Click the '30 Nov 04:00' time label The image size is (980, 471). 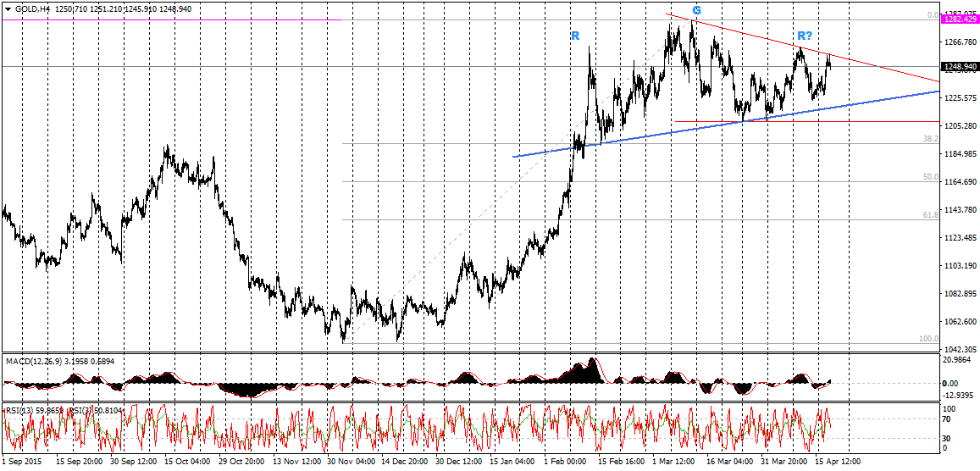point(350,461)
